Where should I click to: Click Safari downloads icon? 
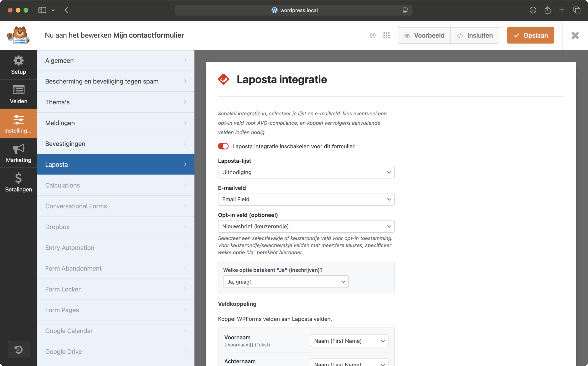[x=533, y=10]
